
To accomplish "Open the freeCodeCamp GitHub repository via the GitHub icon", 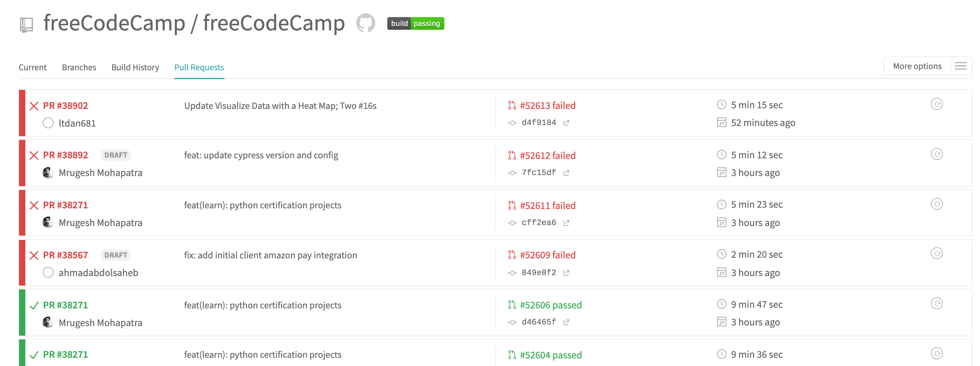I will (x=365, y=23).
